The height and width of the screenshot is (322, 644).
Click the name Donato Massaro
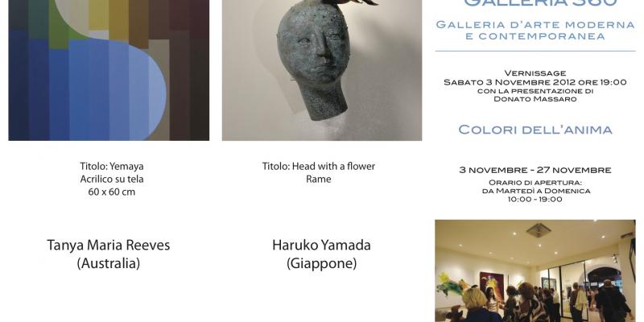535,99
